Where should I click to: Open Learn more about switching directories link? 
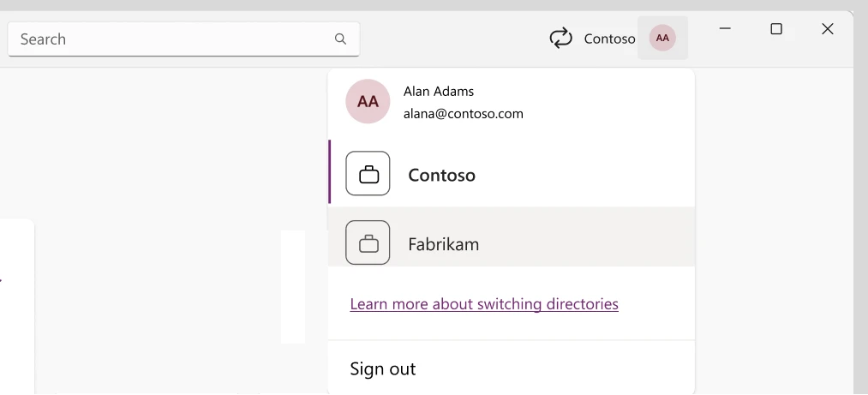[484, 304]
